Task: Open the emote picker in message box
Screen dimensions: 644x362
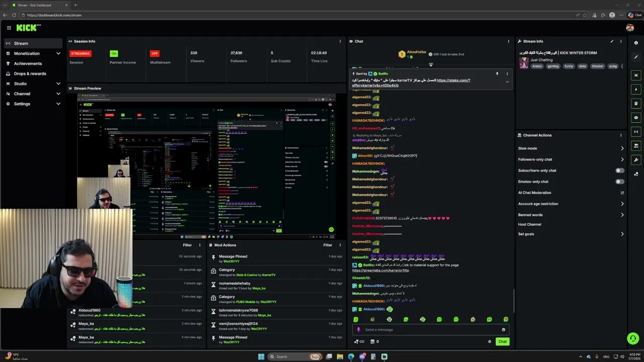Action: (x=503, y=330)
